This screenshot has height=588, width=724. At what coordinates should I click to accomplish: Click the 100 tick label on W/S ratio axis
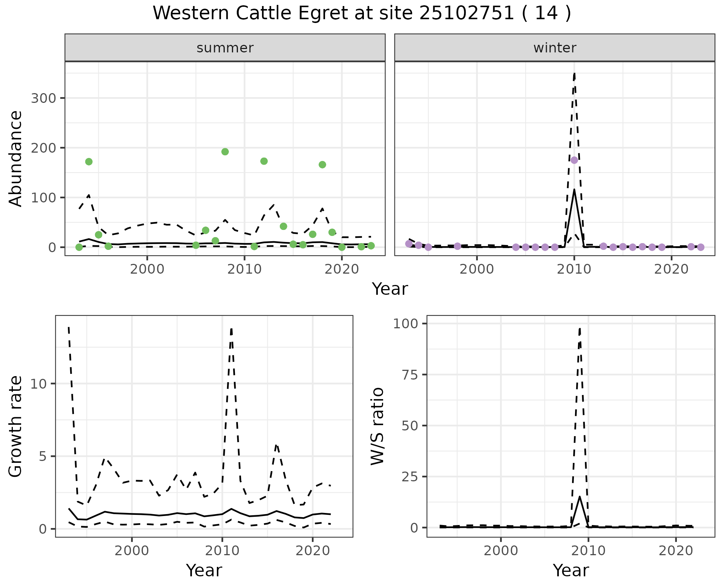tap(405, 324)
